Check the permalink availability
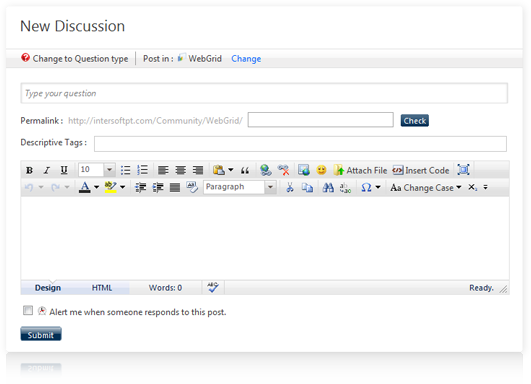This screenshot has height=384, width=531. (x=415, y=121)
